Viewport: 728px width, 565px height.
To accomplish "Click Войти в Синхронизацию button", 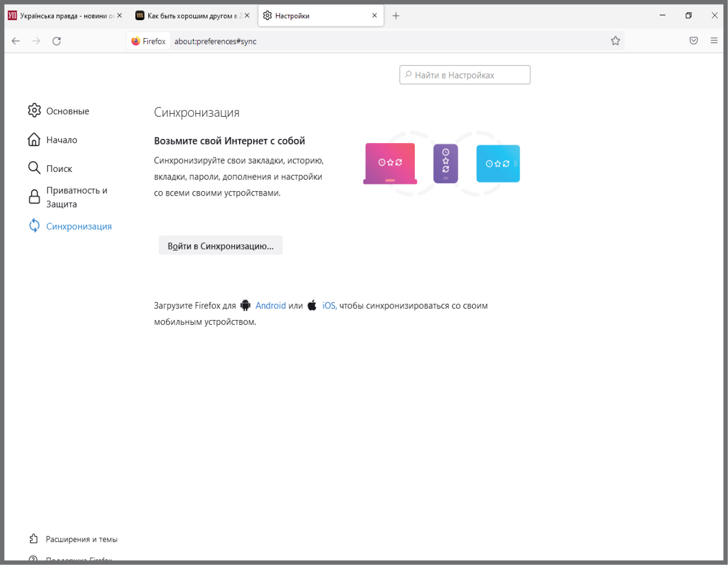I will 221,246.
